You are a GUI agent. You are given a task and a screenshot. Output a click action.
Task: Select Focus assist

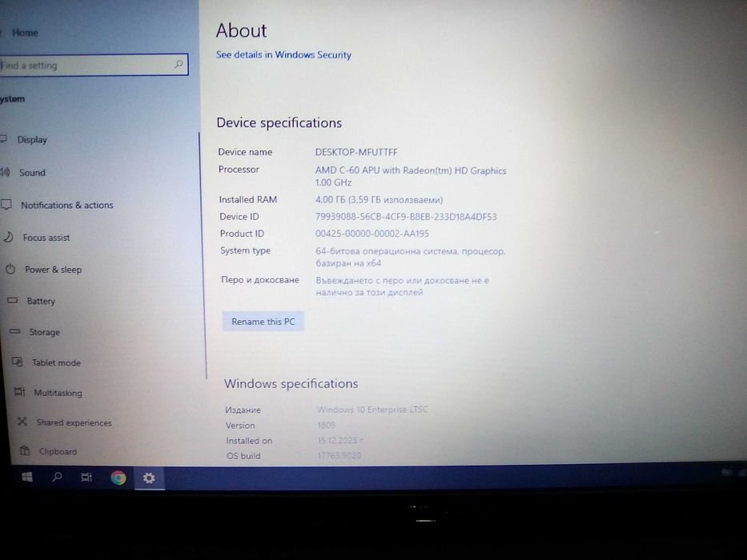click(46, 237)
